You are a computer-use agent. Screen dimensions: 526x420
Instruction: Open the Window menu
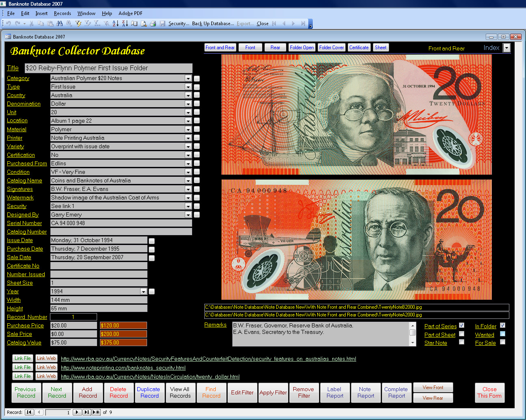click(x=87, y=13)
